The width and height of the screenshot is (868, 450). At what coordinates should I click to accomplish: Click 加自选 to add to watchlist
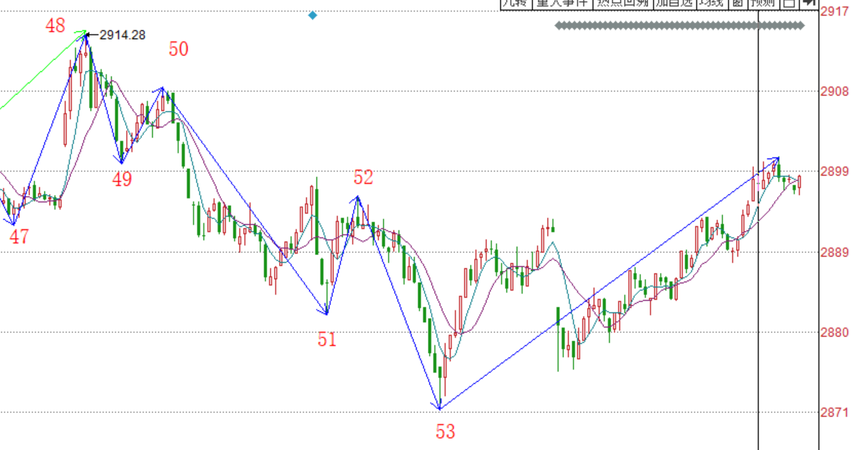tap(674, 3)
